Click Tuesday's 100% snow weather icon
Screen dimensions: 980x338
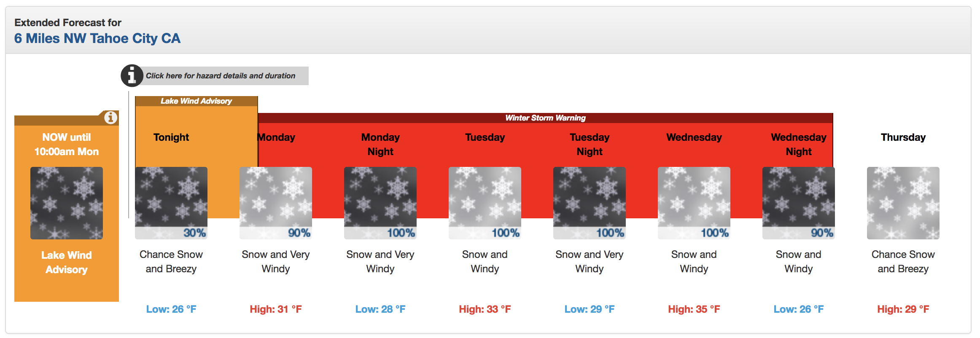485,203
